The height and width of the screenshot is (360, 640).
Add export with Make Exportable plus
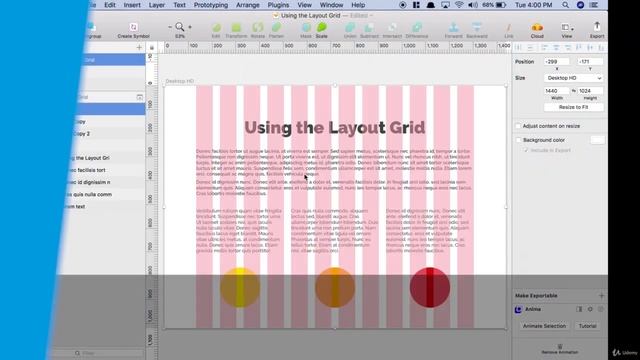601,296
